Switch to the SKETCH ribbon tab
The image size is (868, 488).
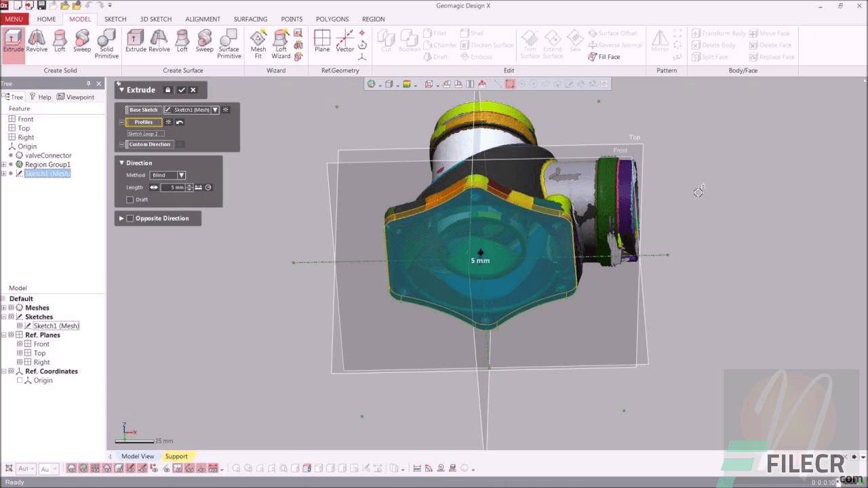pos(115,18)
